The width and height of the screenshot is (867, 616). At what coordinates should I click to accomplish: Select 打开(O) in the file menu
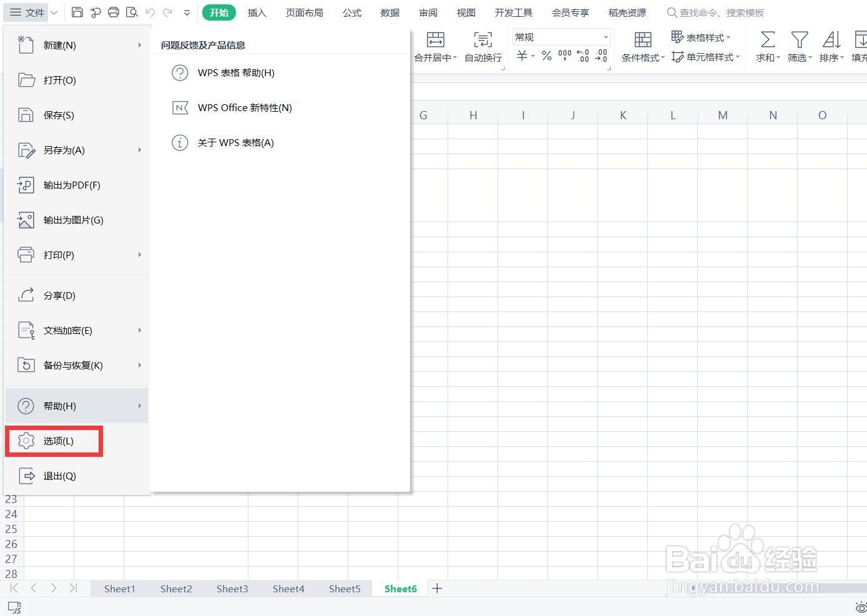pyautogui.click(x=77, y=80)
